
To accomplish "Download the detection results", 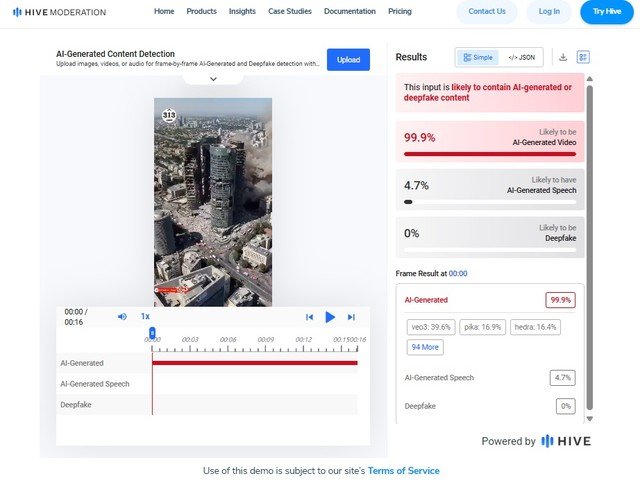I will pyautogui.click(x=563, y=58).
